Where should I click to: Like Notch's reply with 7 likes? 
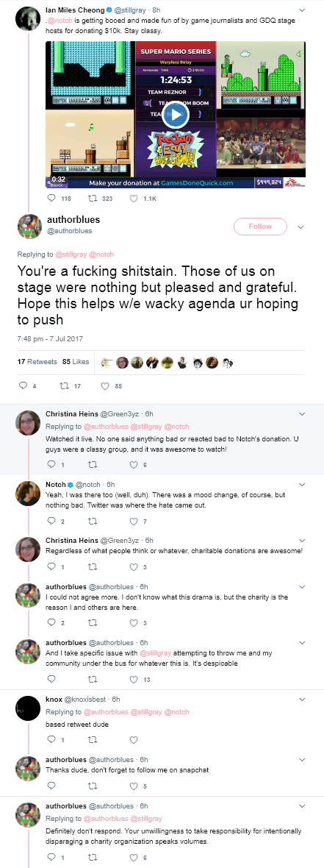(133, 521)
